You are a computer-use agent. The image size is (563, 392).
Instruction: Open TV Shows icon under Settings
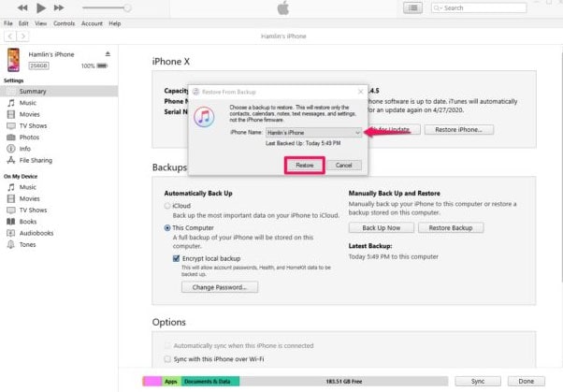click(11, 125)
